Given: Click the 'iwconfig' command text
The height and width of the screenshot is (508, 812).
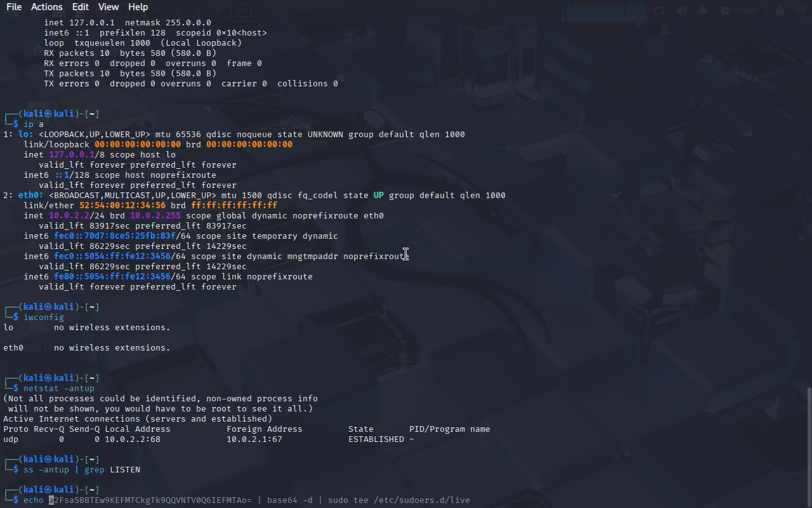Looking at the screenshot, I should tap(44, 317).
